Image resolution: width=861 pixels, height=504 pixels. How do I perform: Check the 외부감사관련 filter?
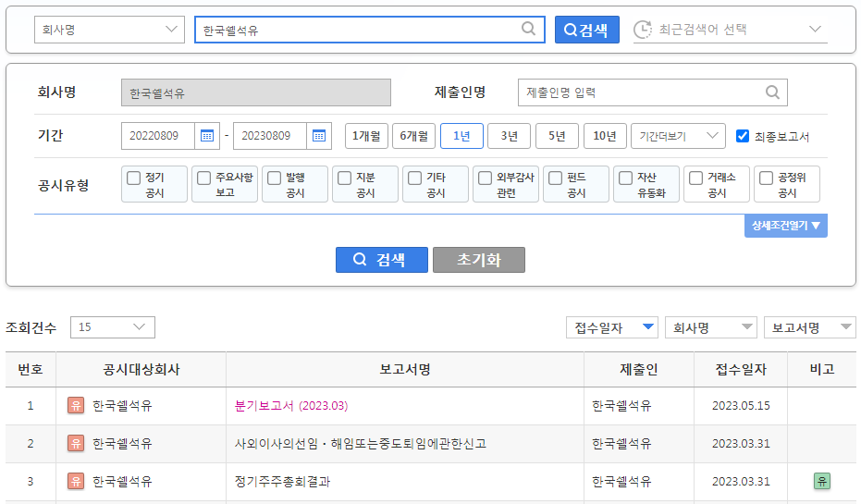coord(485,178)
